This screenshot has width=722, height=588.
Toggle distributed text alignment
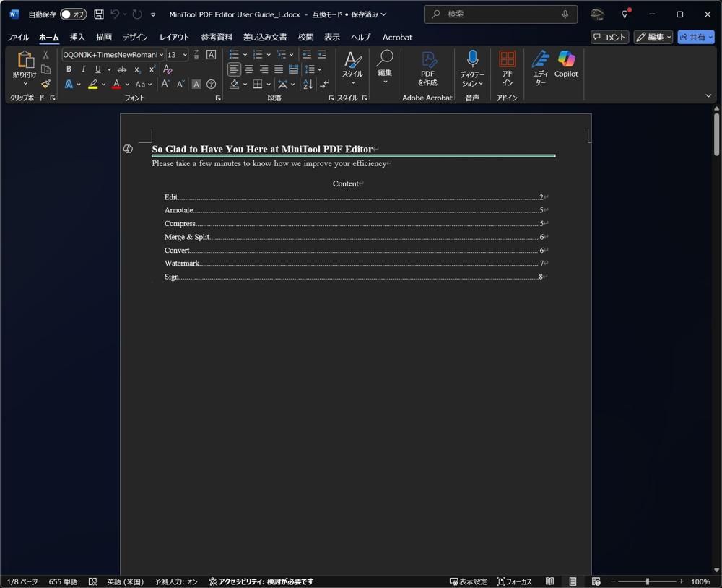(x=293, y=69)
